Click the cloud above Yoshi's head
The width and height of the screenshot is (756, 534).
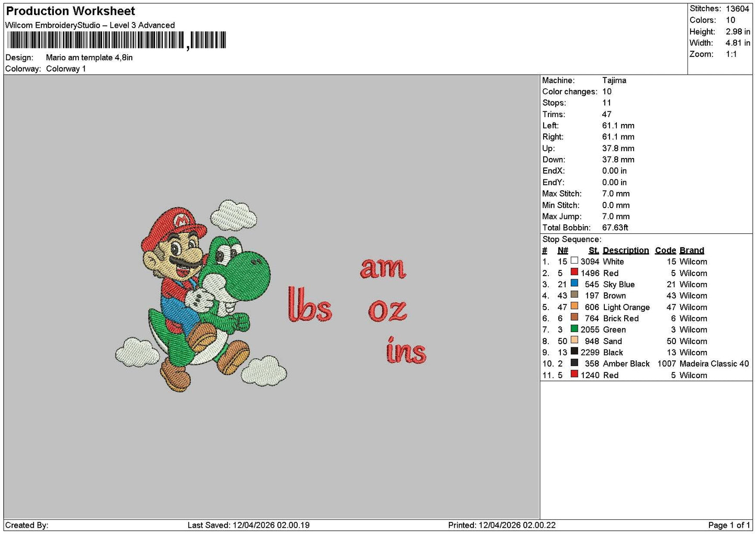point(233,215)
